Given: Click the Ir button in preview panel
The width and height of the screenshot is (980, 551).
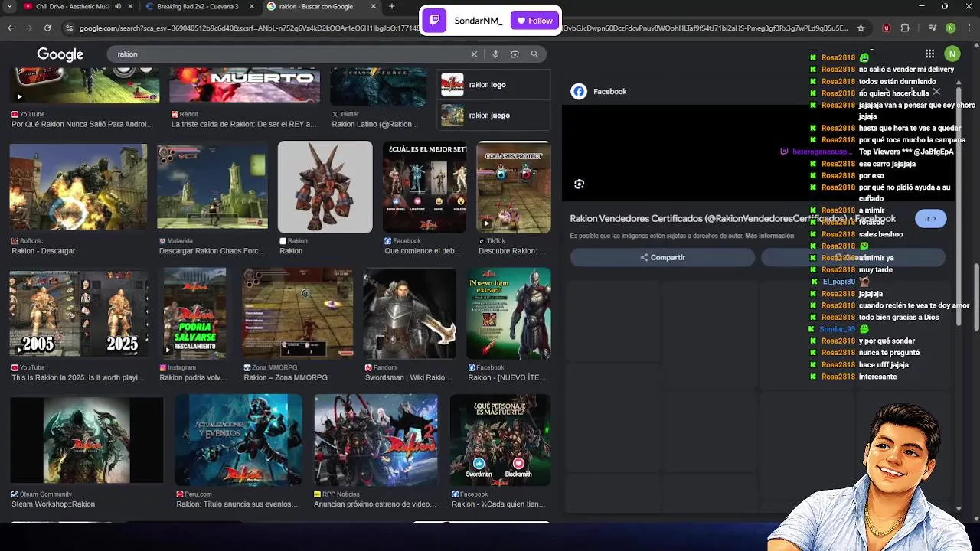Looking at the screenshot, I should click(x=930, y=219).
